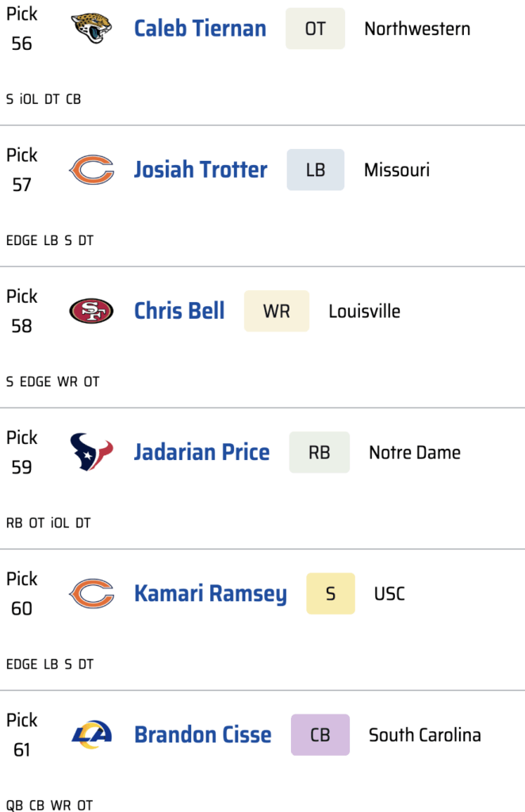The height and width of the screenshot is (812, 525).
Task: Open Caleb Tiernan's player profile
Action: (200, 29)
